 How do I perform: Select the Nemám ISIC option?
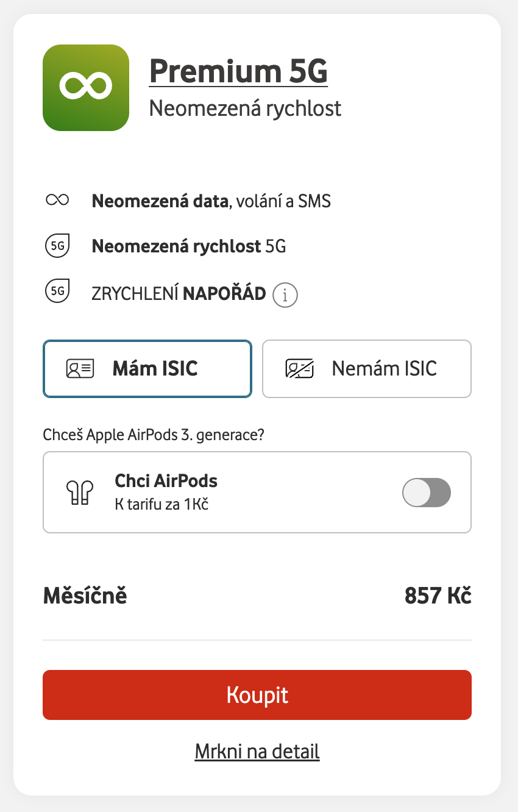click(x=366, y=369)
